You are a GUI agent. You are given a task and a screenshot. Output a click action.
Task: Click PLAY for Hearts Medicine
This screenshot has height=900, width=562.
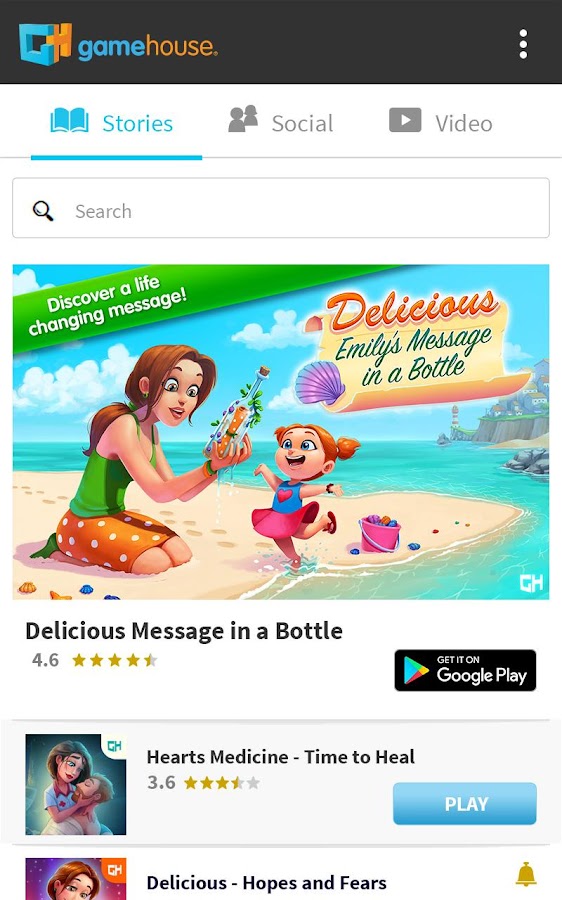[x=465, y=804]
